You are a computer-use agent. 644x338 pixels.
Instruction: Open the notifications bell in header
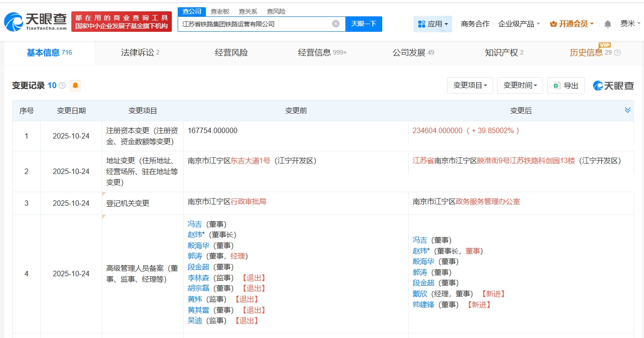[608, 24]
